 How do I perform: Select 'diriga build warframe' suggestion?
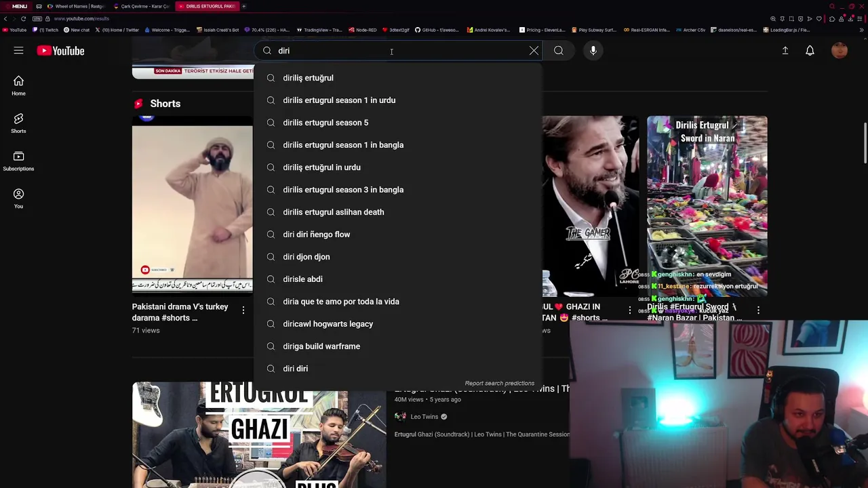click(398, 346)
